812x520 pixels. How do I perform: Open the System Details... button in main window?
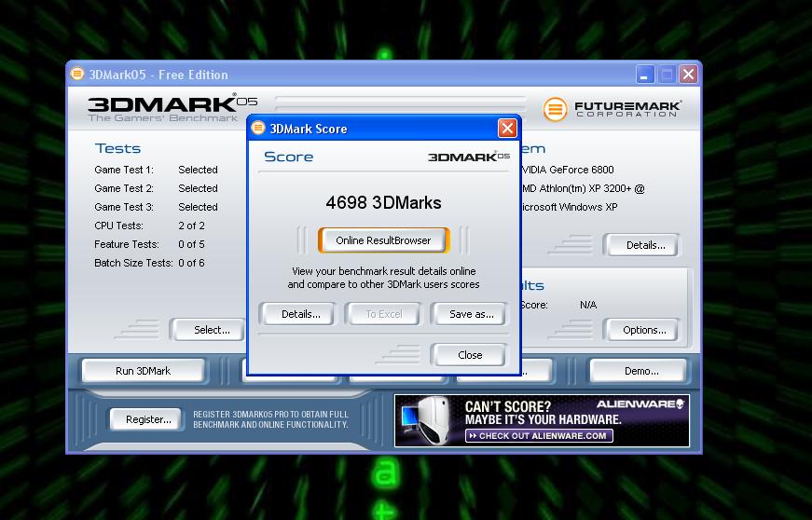pyautogui.click(x=642, y=245)
